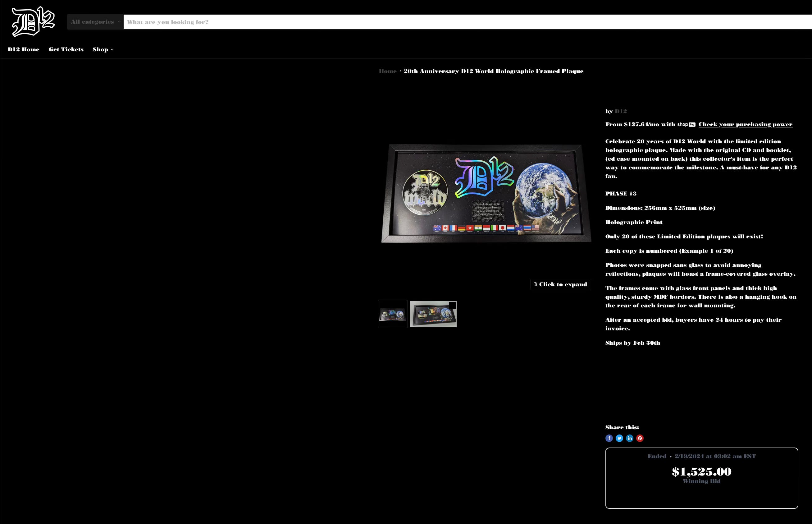Click breadcrumb product title text
812x524 pixels.
pos(493,71)
